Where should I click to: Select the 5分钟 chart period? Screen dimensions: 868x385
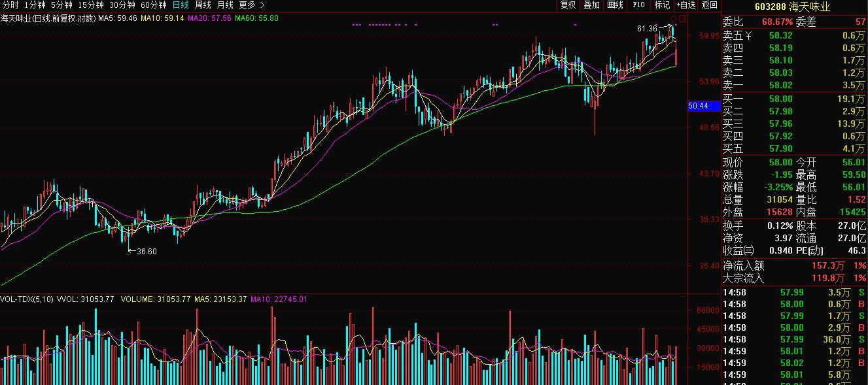[61, 5]
